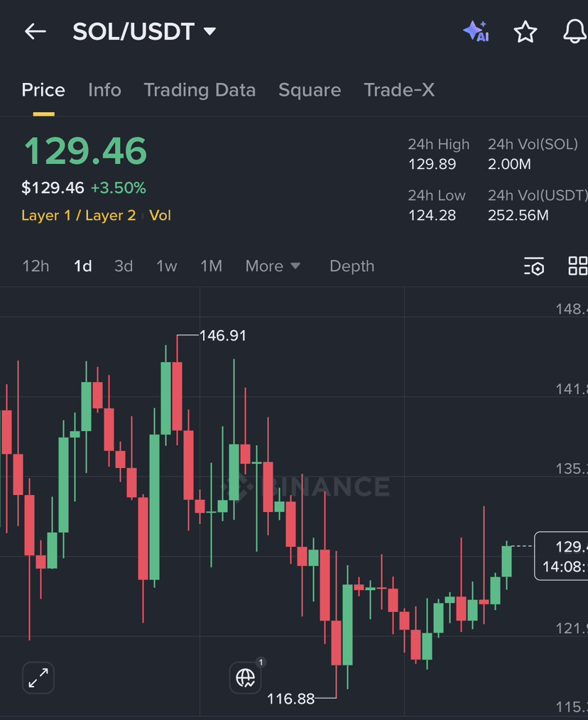Expand the More timeframes dropdown
The width and height of the screenshot is (588, 720).
click(x=273, y=266)
